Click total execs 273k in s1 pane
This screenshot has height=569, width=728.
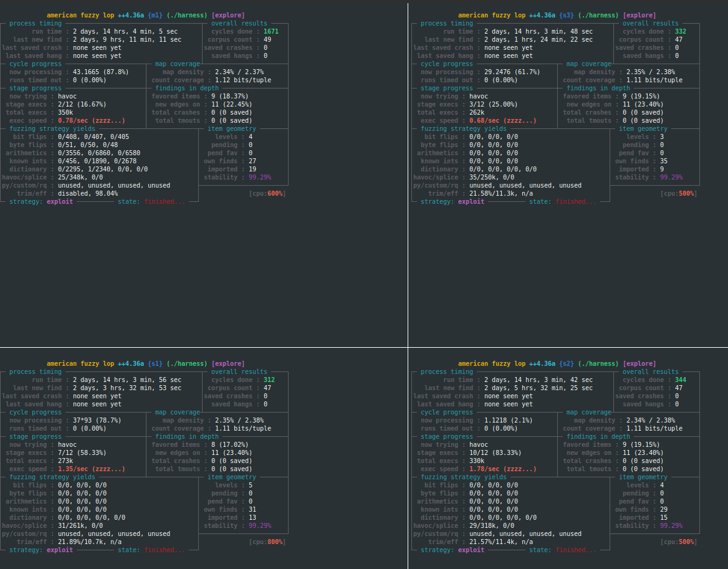pyautogui.click(x=65, y=461)
